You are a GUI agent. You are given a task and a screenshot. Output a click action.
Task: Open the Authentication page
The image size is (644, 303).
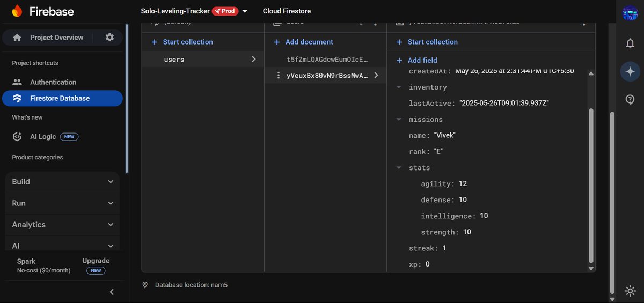point(53,82)
